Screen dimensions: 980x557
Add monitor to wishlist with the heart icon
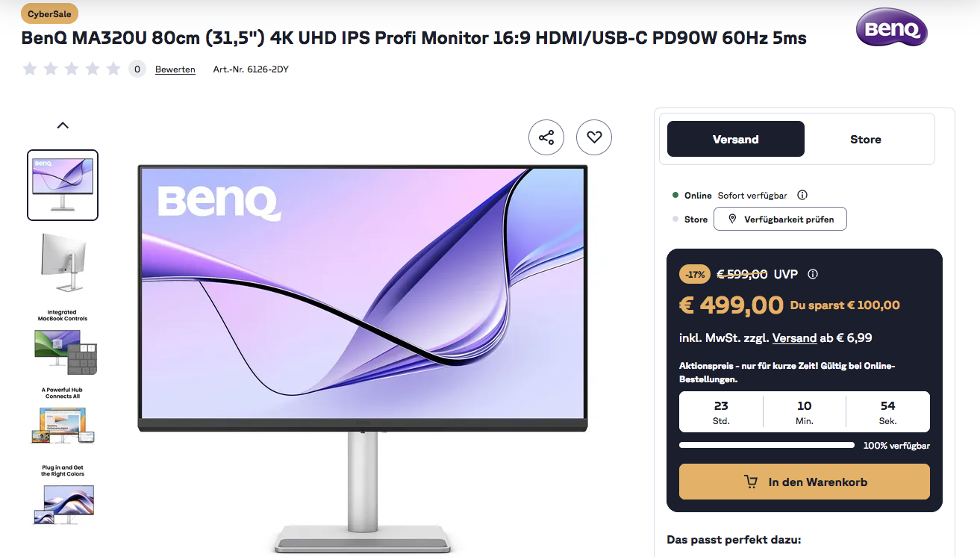(594, 137)
